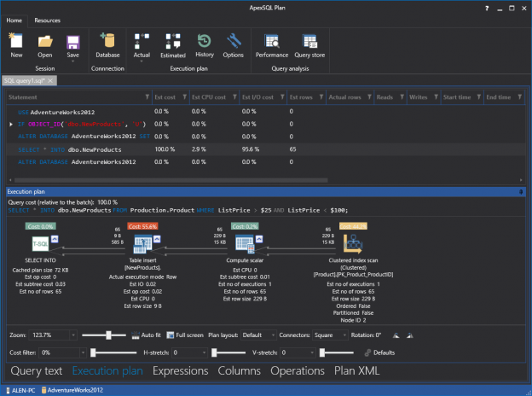Filter the Statement column
The width and height of the screenshot is (532, 396).
click(x=147, y=97)
